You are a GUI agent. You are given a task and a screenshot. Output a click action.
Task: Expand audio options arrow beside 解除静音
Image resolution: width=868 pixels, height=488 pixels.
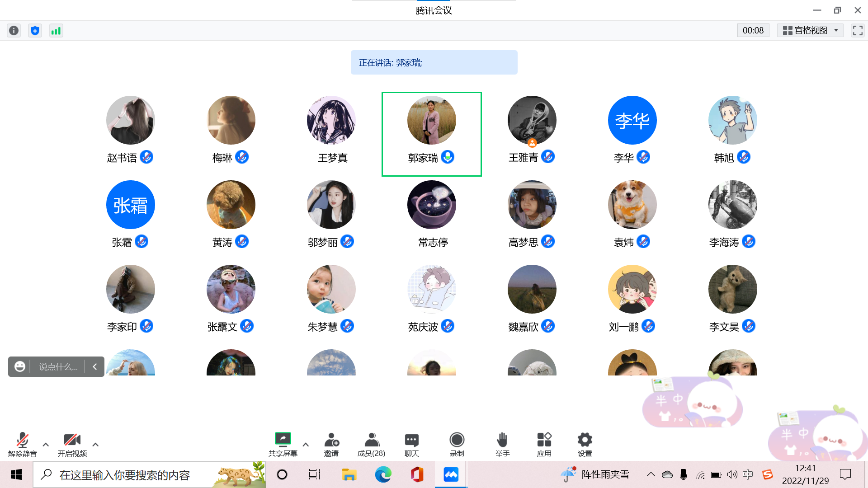46,445
